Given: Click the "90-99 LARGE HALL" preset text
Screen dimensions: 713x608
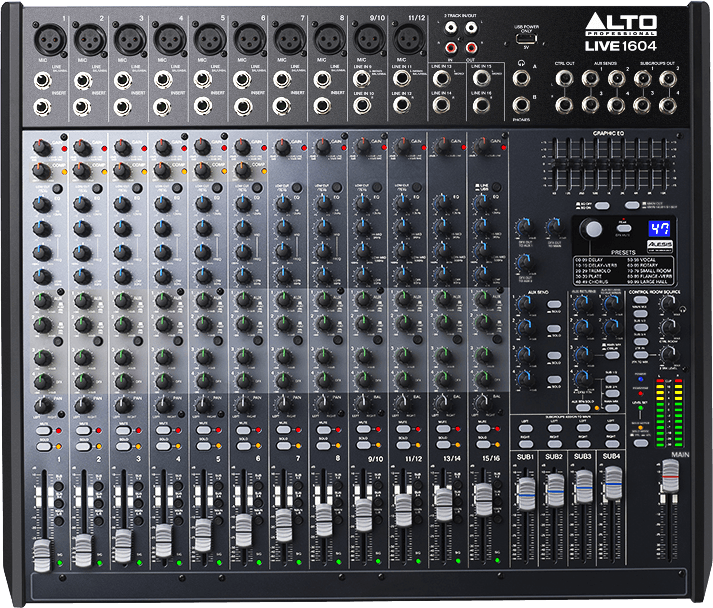Looking at the screenshot, I should pyautogui.click(x=649, y=282).
